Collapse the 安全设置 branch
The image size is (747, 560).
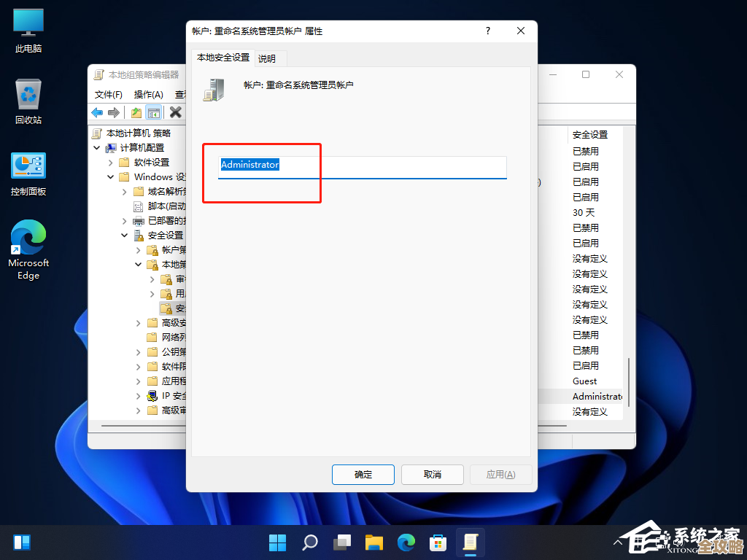[x=123, y=235]
